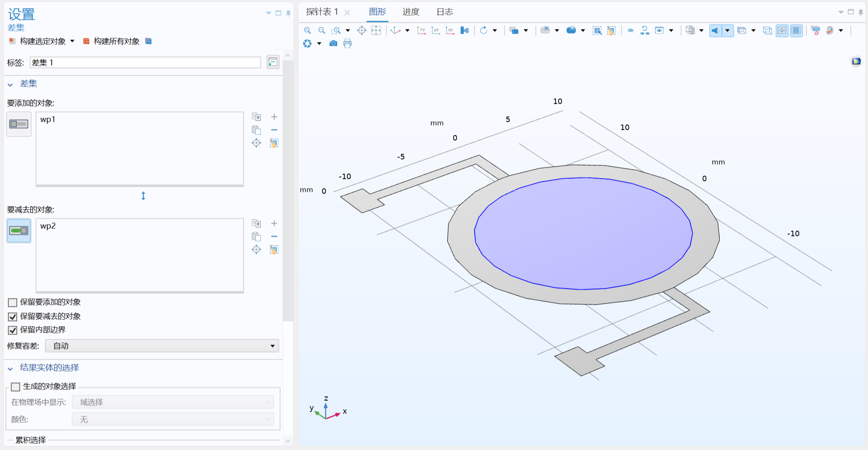
Task: Open the 修复容差 dropdown set to 自动
Action: click(162, 346)
